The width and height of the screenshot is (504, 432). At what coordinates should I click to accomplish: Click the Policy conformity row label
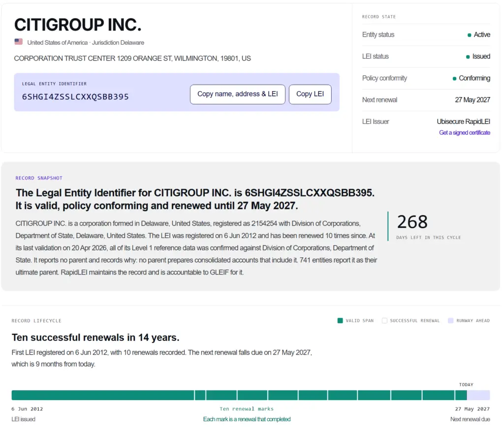click(384, 78)
